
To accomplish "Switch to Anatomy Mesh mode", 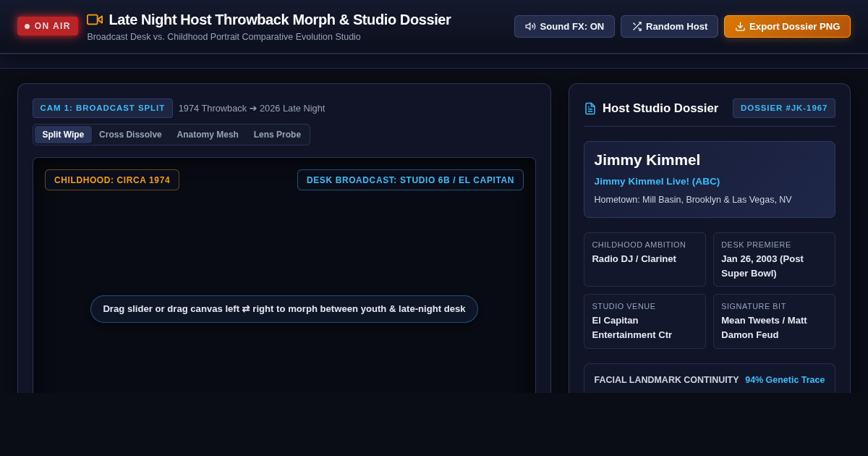I will tap(208, 135).
